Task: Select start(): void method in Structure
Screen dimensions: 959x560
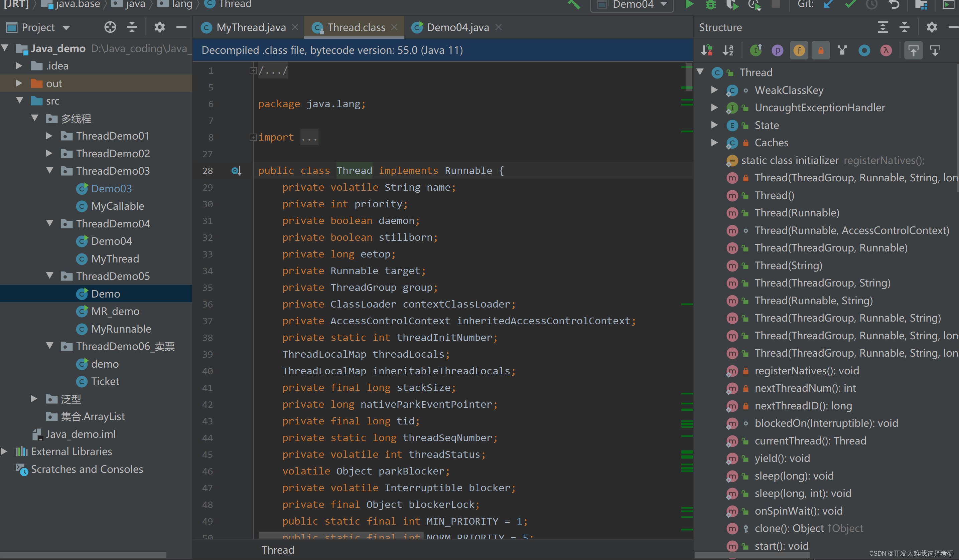Action: (781, 546)
